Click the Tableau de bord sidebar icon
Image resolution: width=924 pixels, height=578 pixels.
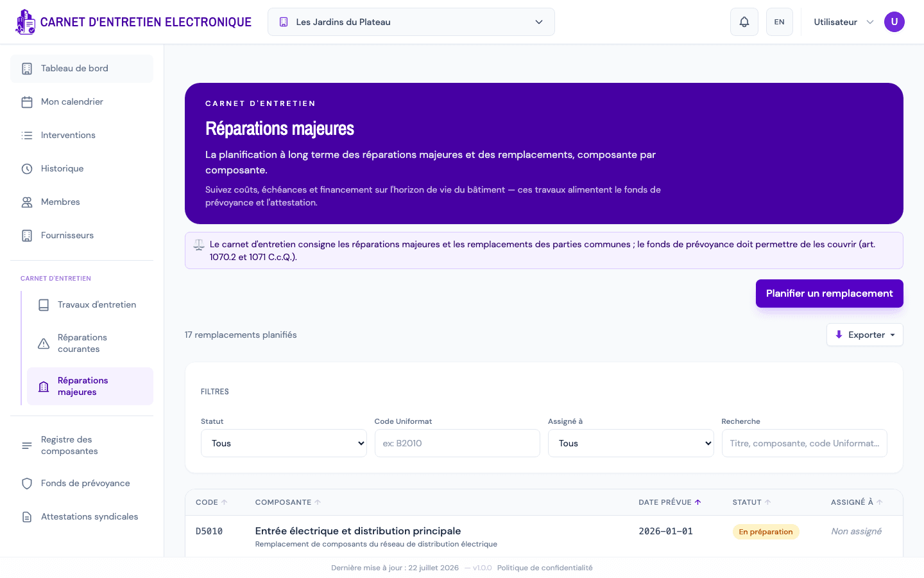tap(27, 69)
